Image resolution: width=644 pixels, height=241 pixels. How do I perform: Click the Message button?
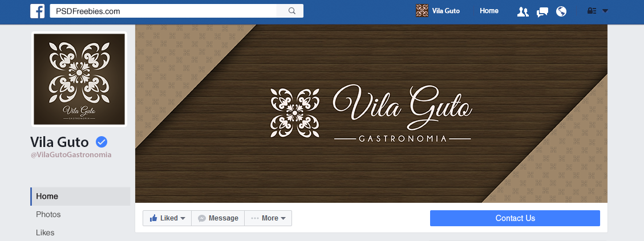click(x=218, y=218)
